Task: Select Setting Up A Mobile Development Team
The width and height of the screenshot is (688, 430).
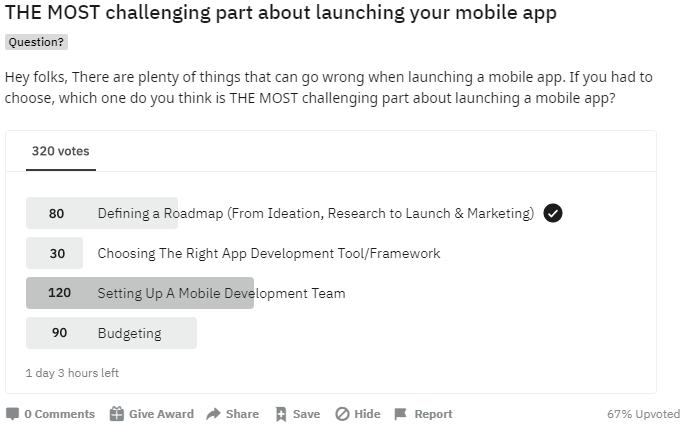Action: pos(221,293)
